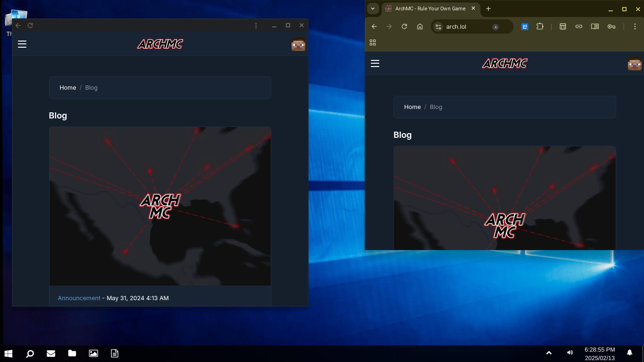The height and width of the screenshot is (362, 644).
Task: Expand the system tray hidden icons chevron
Action: pos(549,353)
